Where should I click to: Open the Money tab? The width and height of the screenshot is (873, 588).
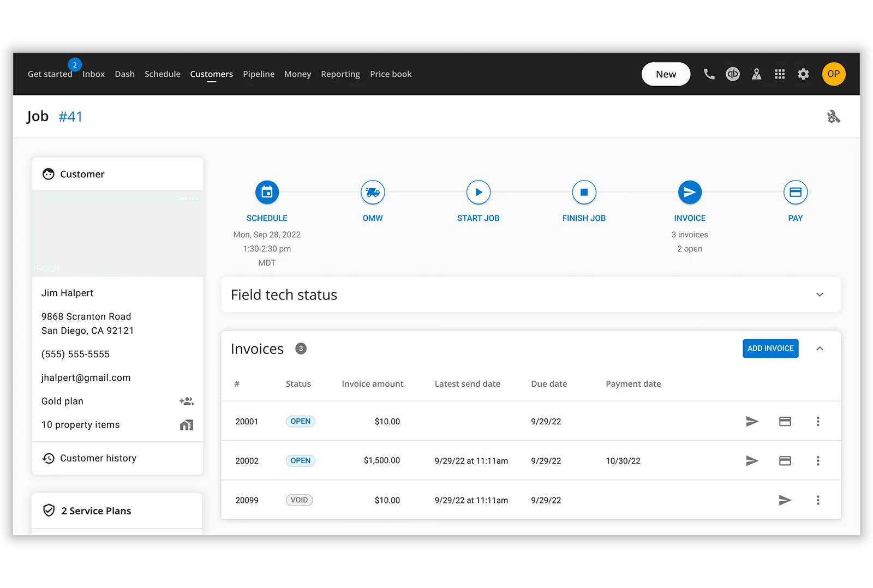tap(297, 74)
